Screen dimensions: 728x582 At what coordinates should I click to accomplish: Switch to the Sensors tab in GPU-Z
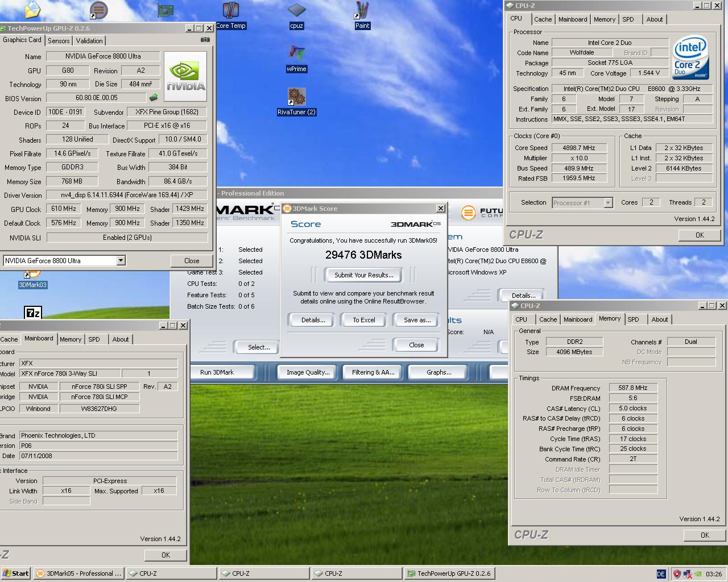(59, 41)
